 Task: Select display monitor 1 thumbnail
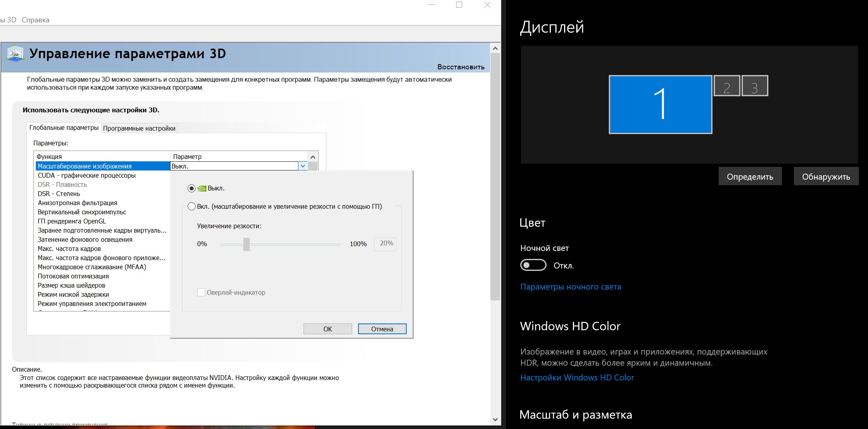[660, 104]
